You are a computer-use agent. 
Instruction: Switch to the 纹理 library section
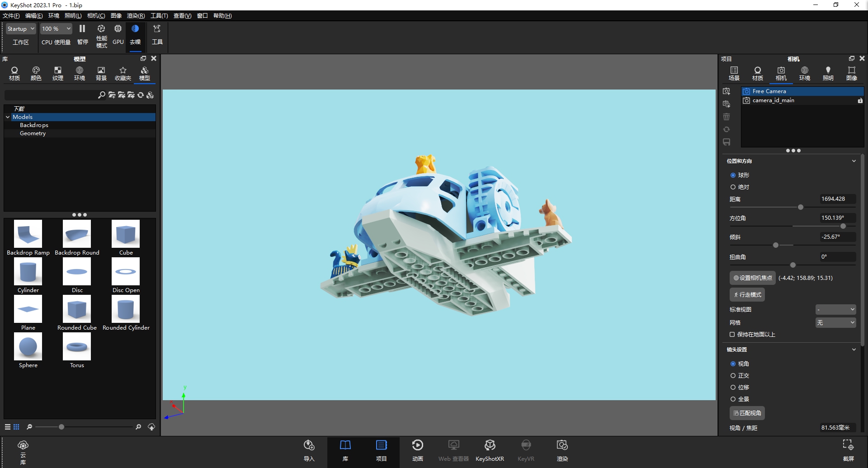click(x=57, y=73)
